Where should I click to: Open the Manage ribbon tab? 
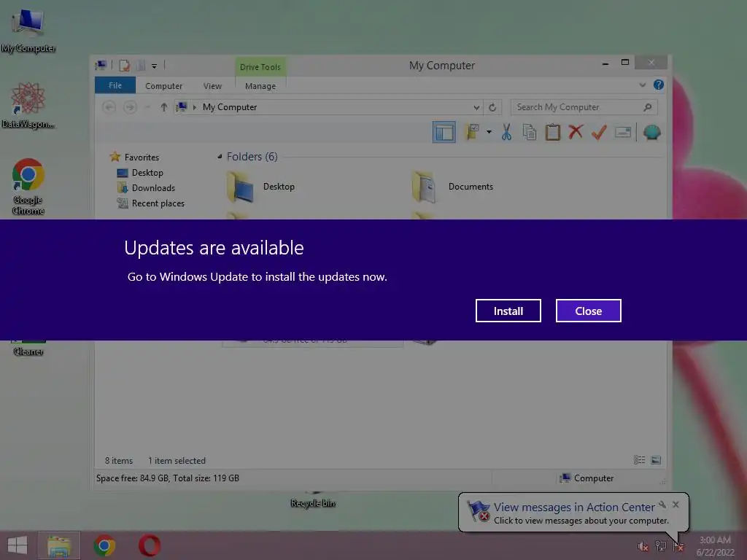pos(260,86)
